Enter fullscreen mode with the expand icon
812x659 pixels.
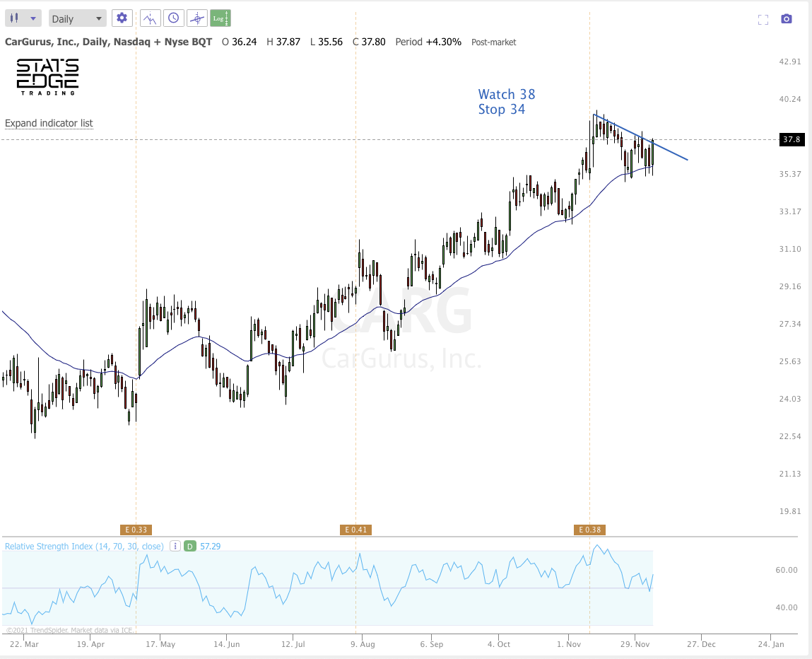point(763,19)
